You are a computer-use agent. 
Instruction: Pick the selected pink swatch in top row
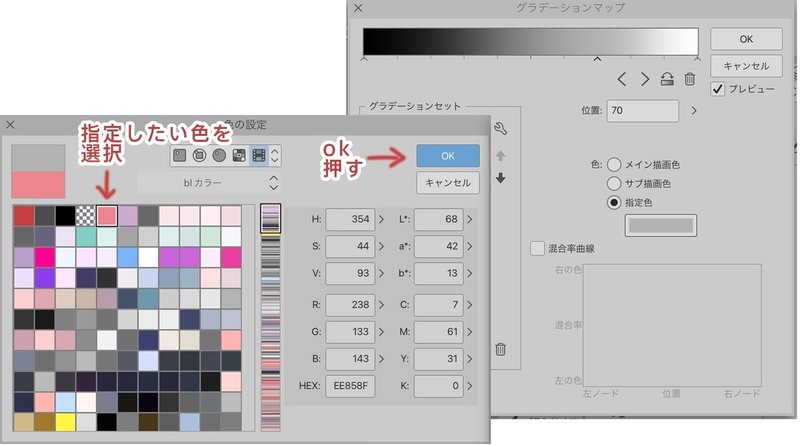[107, 216]
